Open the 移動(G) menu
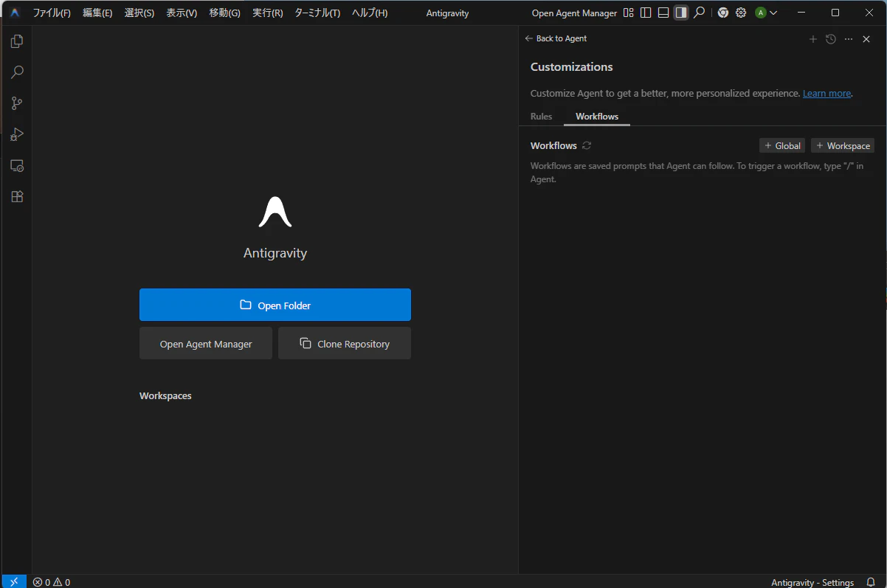The height and width of the screenshot is (588, 887). [x=224, y=13]
